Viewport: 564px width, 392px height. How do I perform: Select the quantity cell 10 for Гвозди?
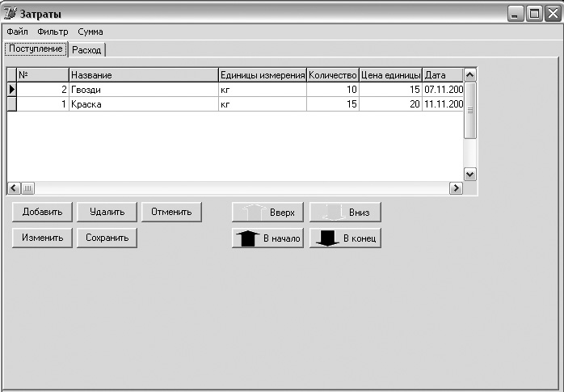(x=333, y=90)
